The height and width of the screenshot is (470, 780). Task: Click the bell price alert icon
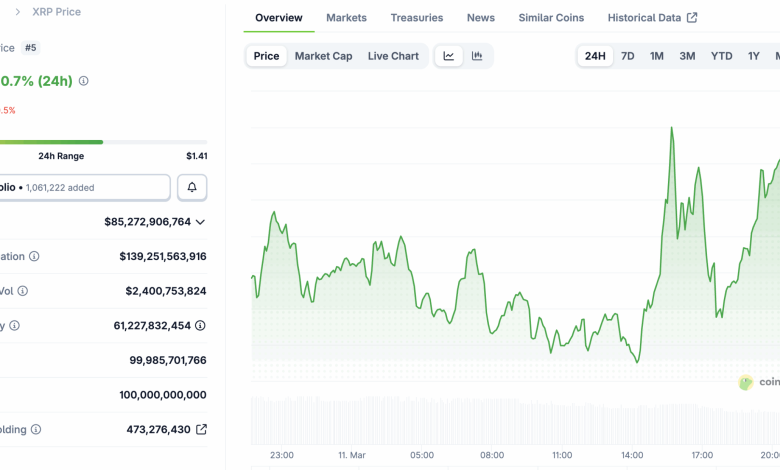click(x=192, y=187)
